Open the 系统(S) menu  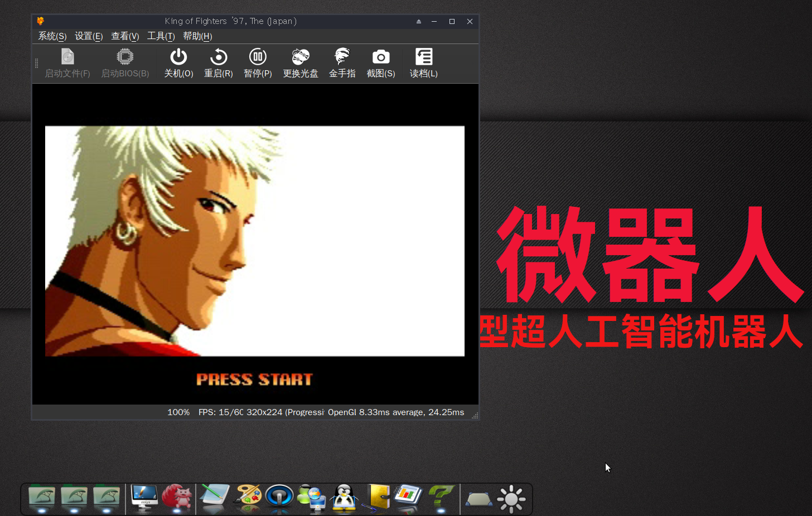click(x=52, y=36)
